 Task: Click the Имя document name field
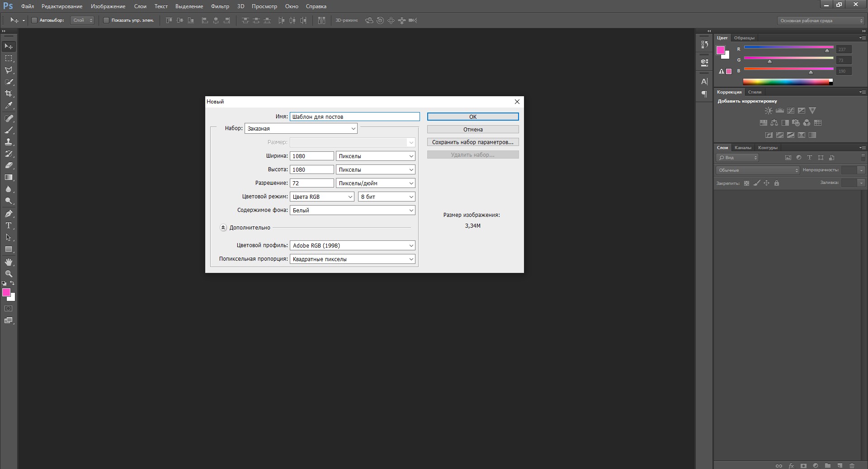[355, 117]
